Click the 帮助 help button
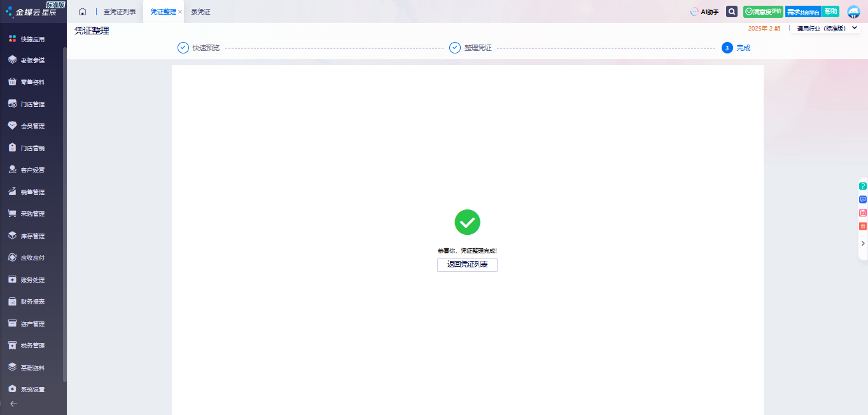The image size is (868, 415). 830,11
